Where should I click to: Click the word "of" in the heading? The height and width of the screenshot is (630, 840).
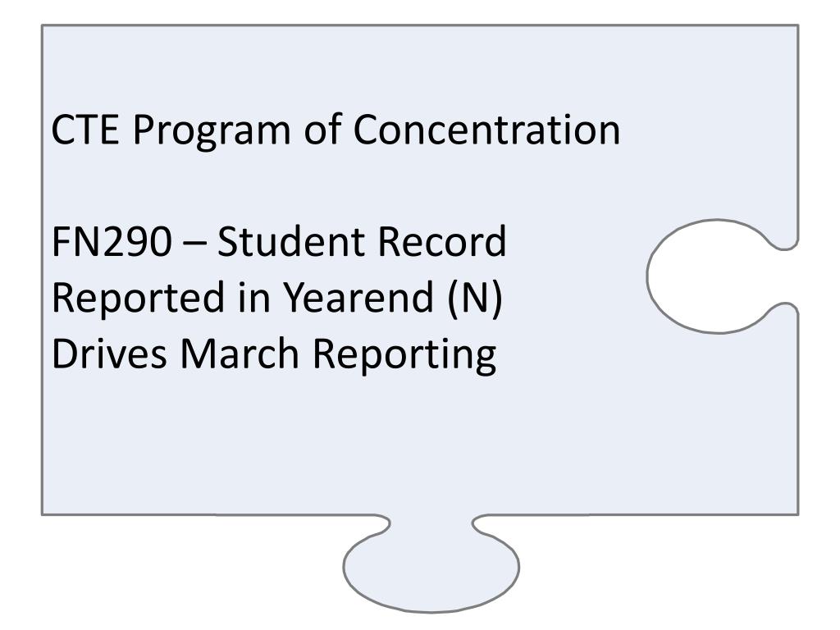[x=323, y=130]
